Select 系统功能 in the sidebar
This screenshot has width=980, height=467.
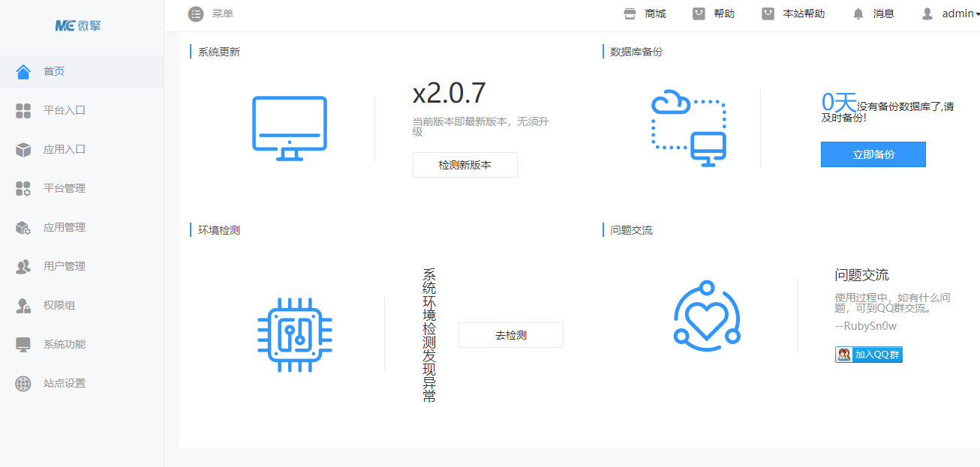64,344
